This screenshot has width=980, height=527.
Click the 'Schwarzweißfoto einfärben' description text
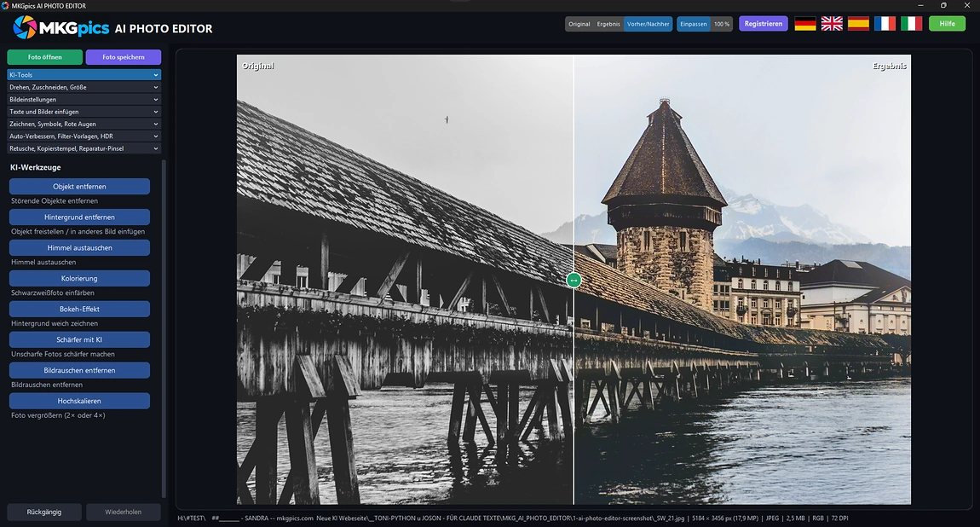coord(53,293)
